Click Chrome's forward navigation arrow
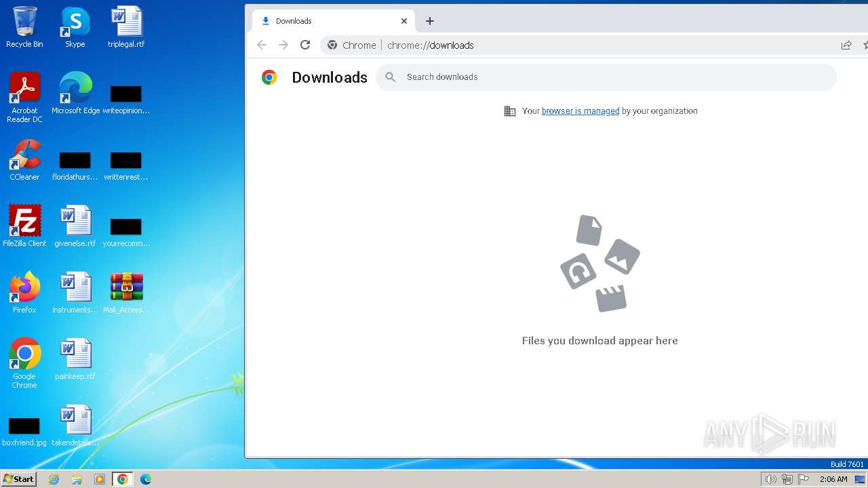Image resolution: width=868 pixels, height=488 pixels. [283, 45]
